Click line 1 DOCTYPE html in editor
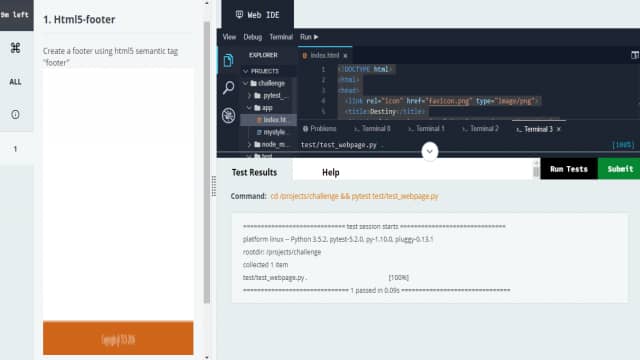 (x=365, y=69)
